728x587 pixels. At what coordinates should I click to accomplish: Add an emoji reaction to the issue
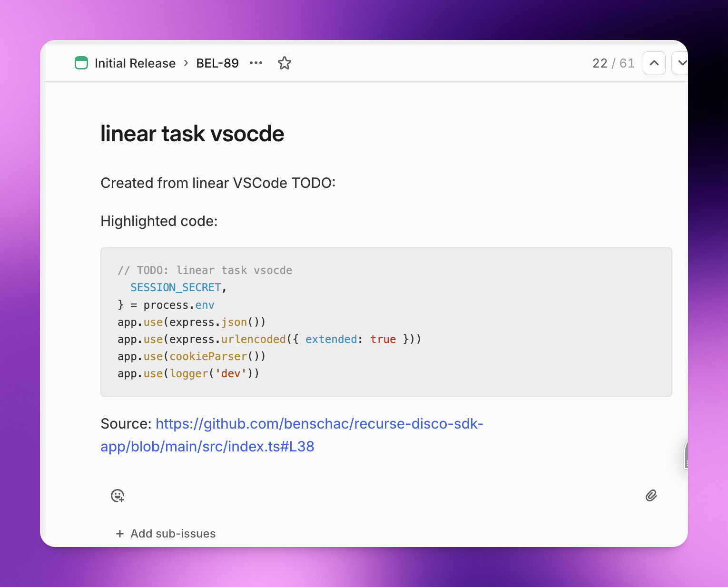click(118, 496)
